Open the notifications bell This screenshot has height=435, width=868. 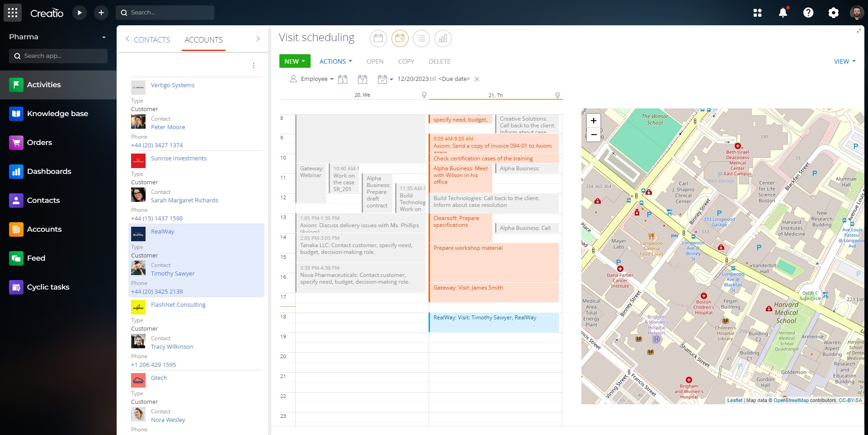click(783, 13)
